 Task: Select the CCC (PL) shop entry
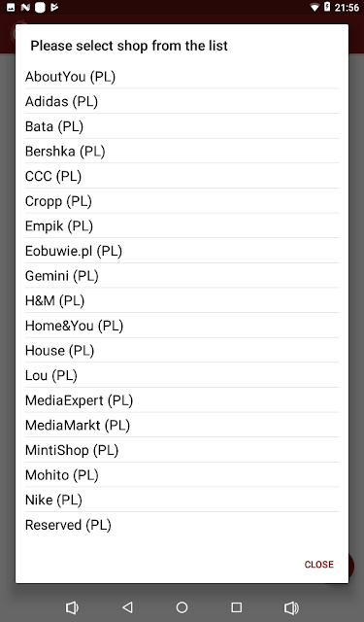[x=182, y=176]
